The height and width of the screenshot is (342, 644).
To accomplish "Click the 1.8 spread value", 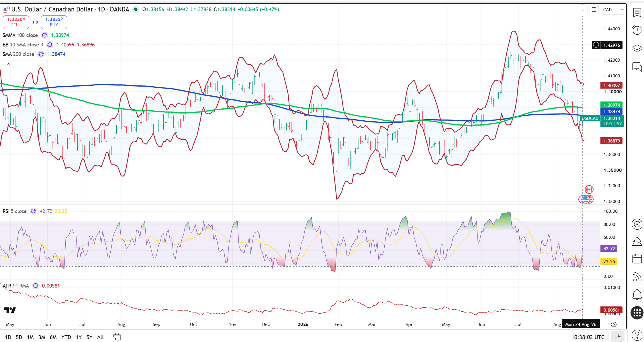I will [35, 22].
